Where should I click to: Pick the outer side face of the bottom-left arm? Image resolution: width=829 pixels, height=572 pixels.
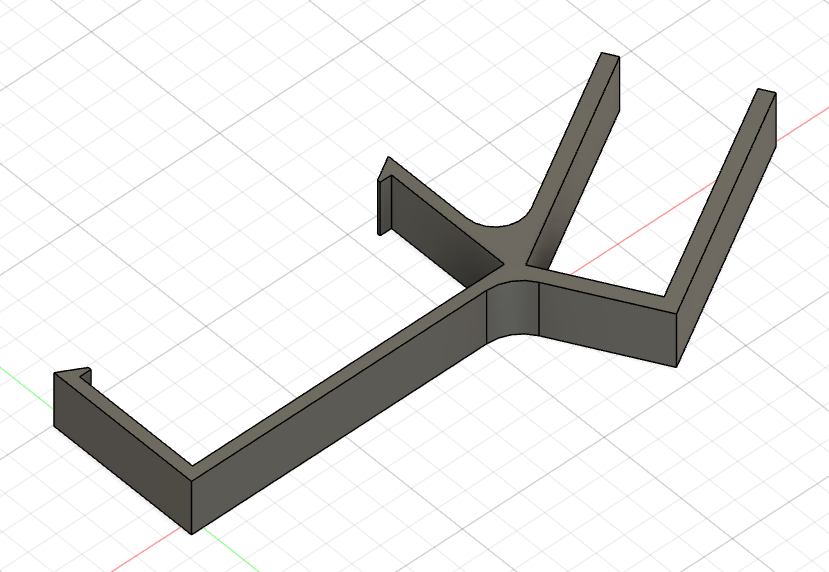tap(120, 438)
